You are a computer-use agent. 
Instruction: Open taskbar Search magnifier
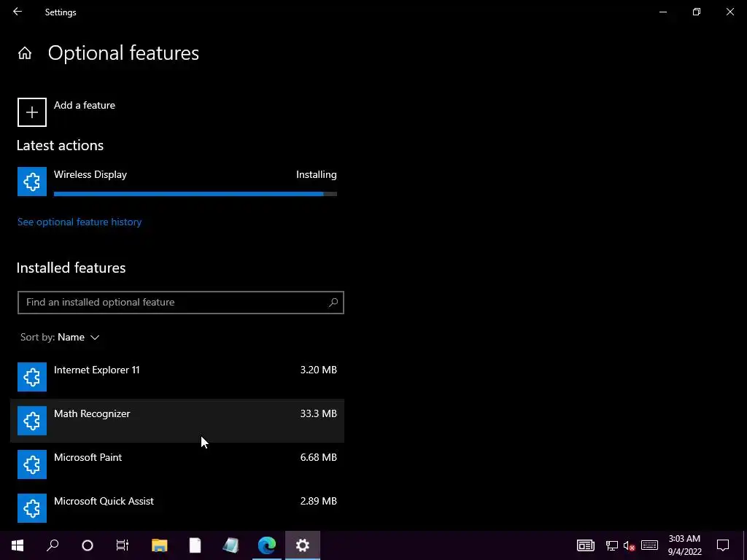53,545
